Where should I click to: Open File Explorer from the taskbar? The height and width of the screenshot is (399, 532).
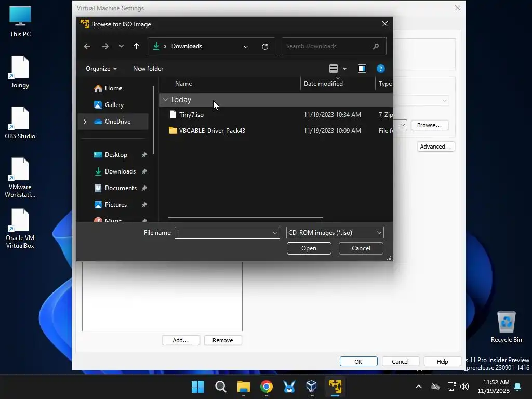pyautogui.click(x=244, y=387)
